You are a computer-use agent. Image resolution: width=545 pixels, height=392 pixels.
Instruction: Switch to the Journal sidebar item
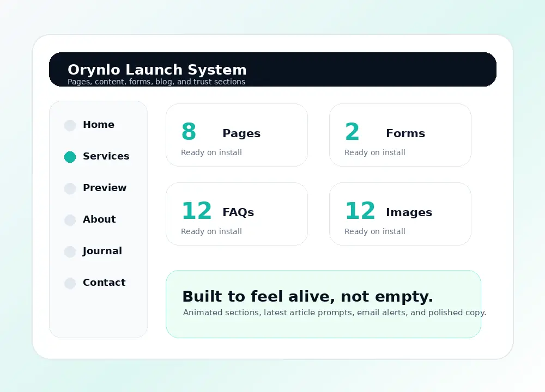point(102,251)
